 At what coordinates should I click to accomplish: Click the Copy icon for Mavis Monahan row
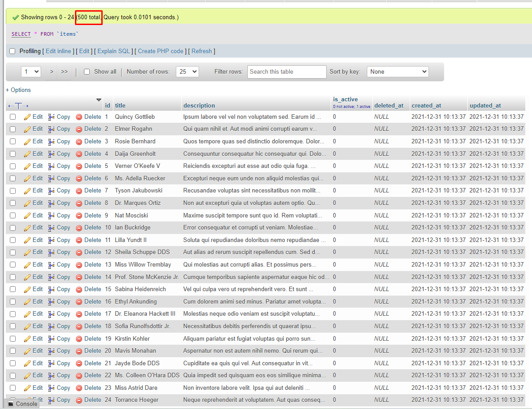[x=51, y=351]
